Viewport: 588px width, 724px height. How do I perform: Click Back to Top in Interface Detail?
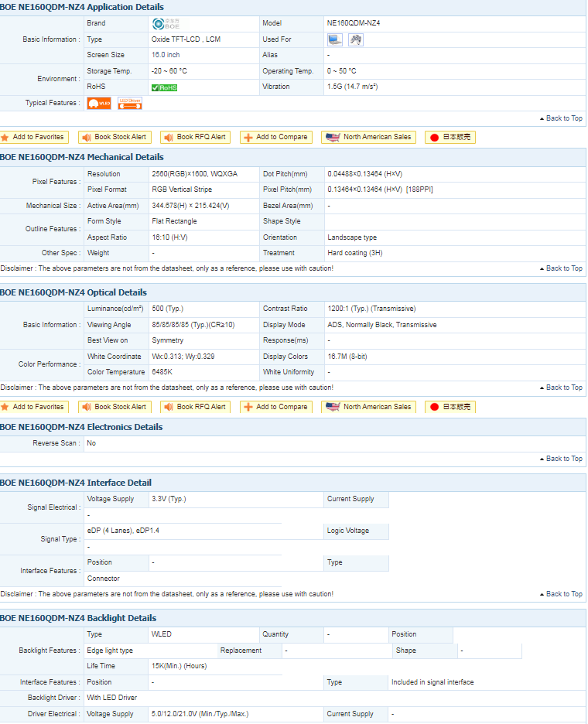point(561,594)
